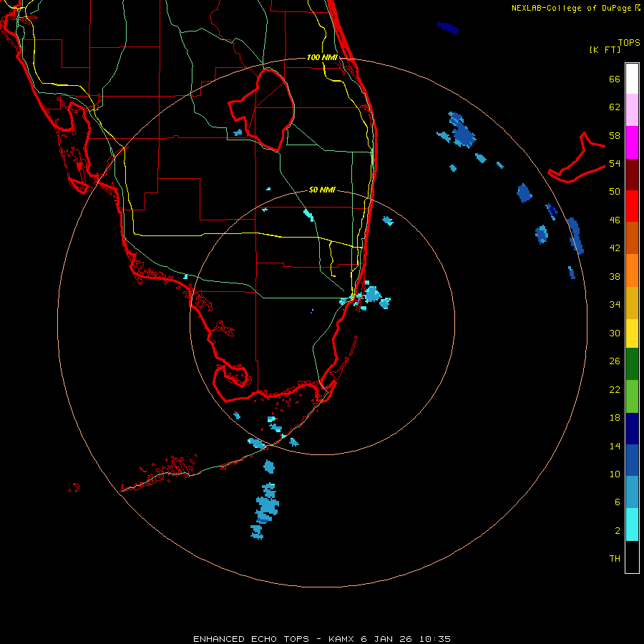Click the '66' legend value label
This screenshot has height=644, width=644.
[615, 79]
